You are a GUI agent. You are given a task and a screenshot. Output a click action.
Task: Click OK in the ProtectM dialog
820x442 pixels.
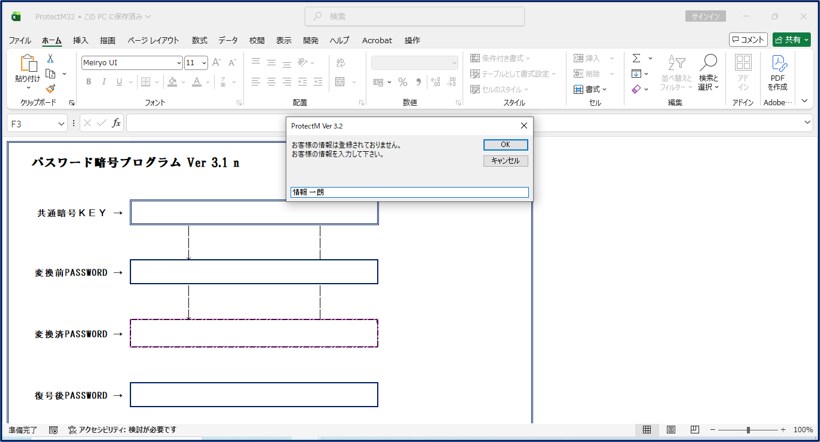[505, 144]
